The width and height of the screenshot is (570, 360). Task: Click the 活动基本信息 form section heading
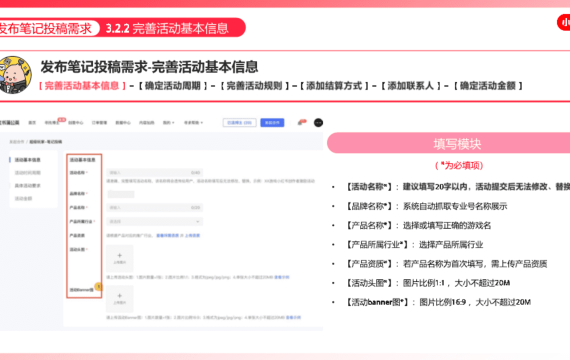83,160
